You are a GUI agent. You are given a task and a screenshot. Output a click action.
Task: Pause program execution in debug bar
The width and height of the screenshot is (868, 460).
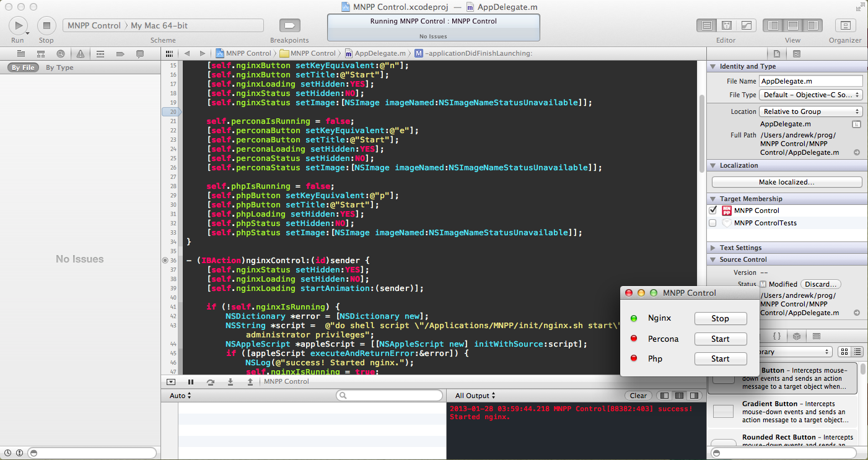[x=191, y=382]
